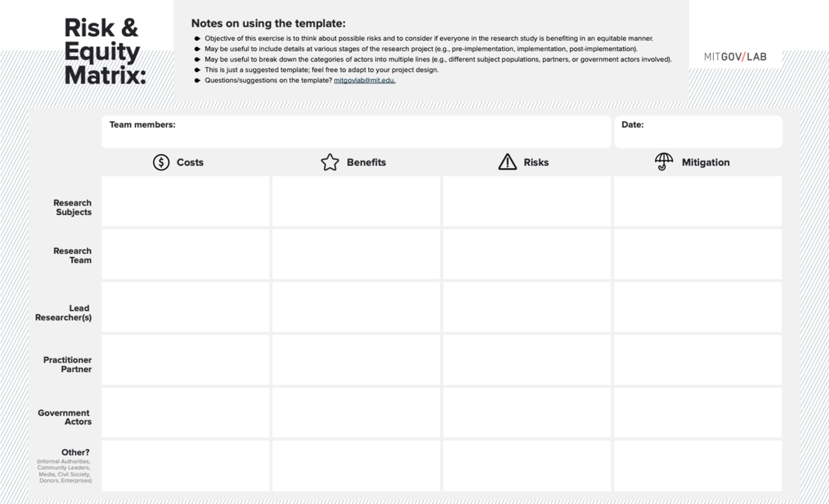Click the Lead Researcher(s) row label
Viewport: 829px width, 504px height.
pos(63,312)
